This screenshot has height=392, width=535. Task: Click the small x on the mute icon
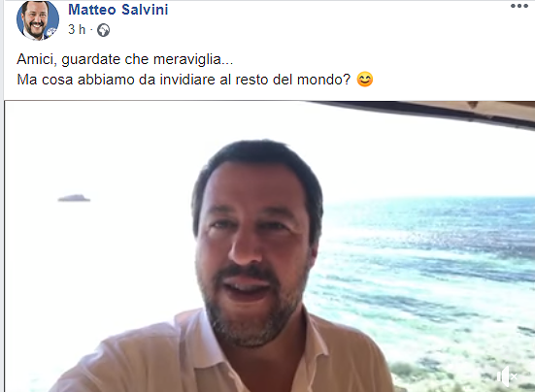[x=514, y=376]
